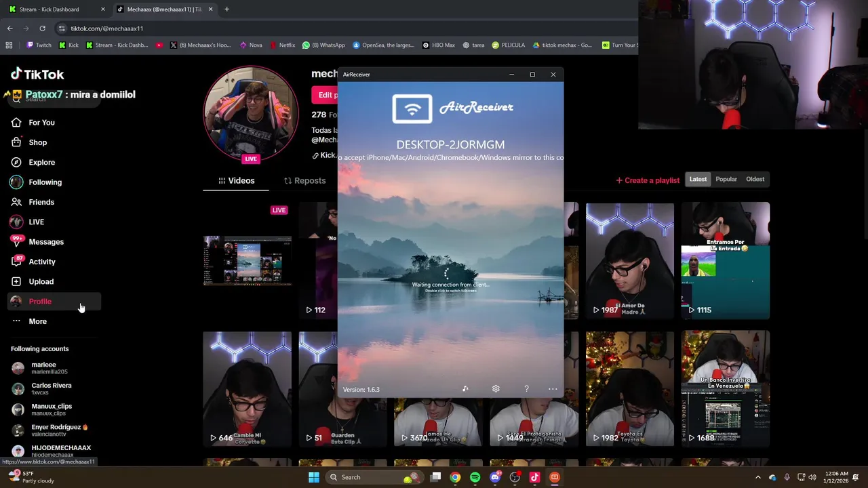
Task: Open Netflix bookmark
Action: coord(282,45)
